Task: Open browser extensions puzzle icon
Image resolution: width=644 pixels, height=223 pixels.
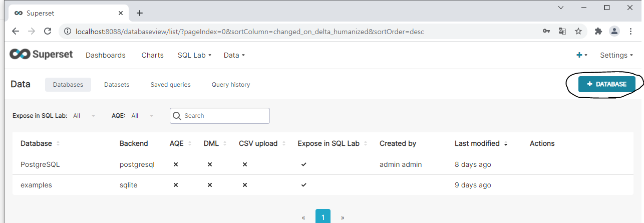Action: [x=598, y=31]
